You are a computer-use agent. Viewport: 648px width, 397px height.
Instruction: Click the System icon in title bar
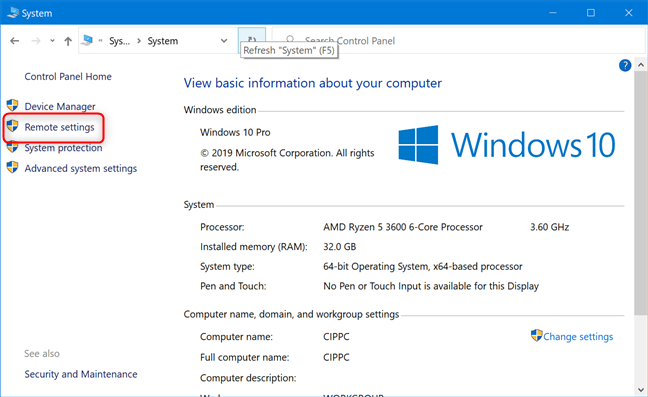pos(13,12)
